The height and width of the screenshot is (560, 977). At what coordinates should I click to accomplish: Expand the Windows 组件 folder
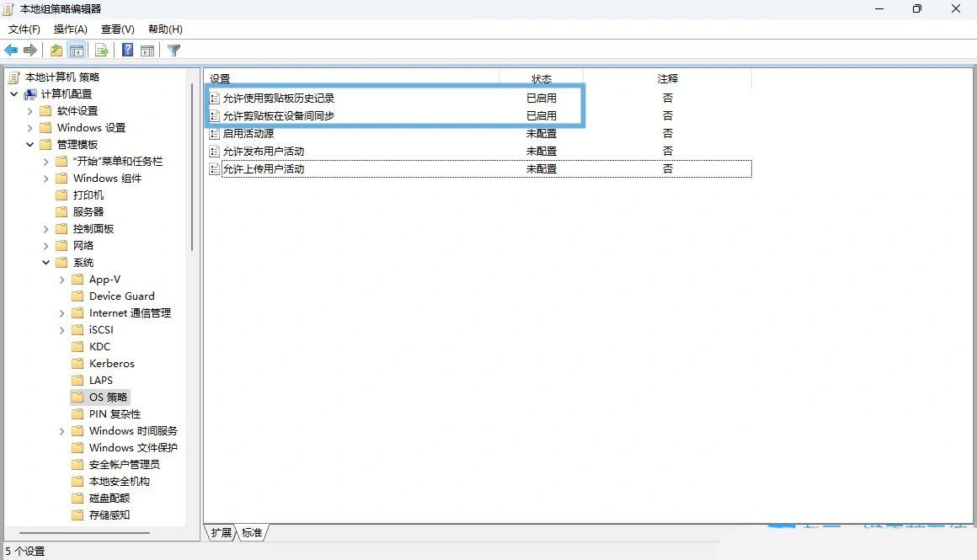point(46,179)
